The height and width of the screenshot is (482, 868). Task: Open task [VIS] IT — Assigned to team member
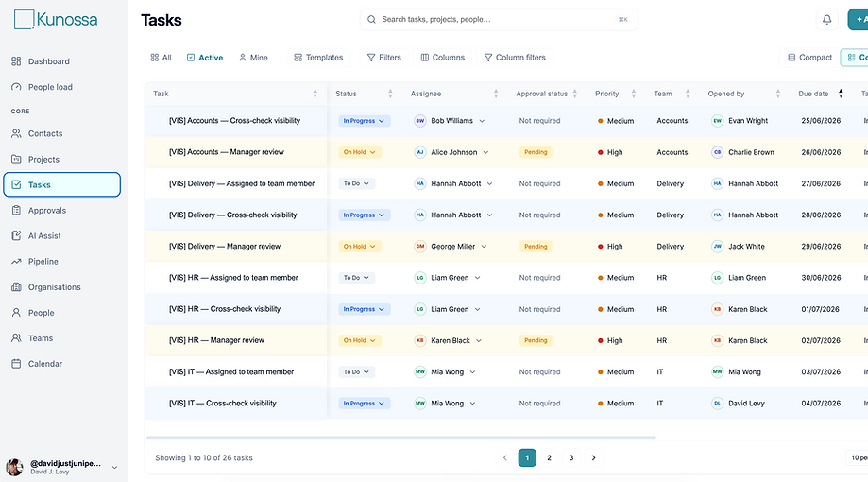[231, 371]
